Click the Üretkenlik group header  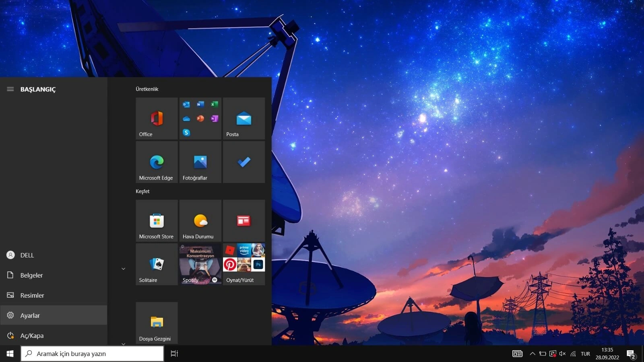pos(147,89)
